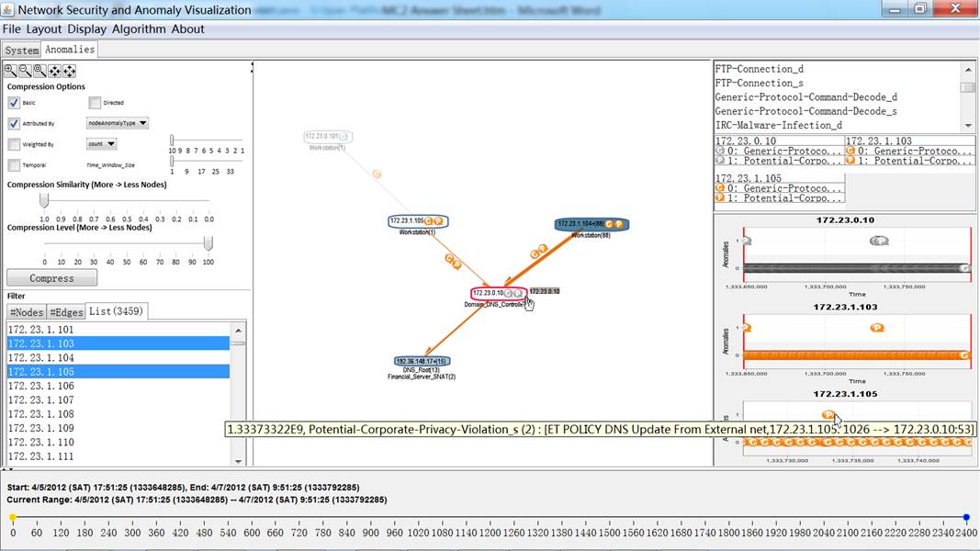Uncheck the Attributed By checkbox

[x=14, y=124]
